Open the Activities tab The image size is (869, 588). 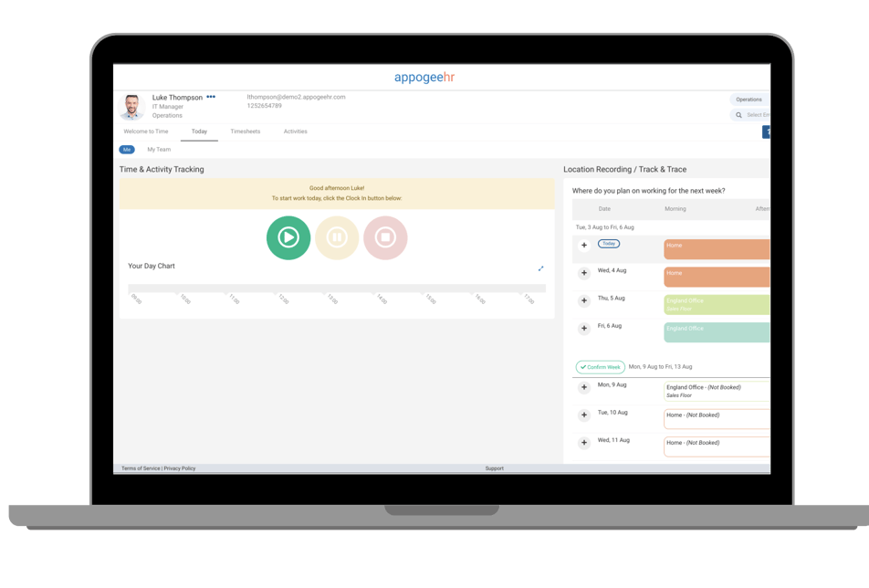coord(295,131)
